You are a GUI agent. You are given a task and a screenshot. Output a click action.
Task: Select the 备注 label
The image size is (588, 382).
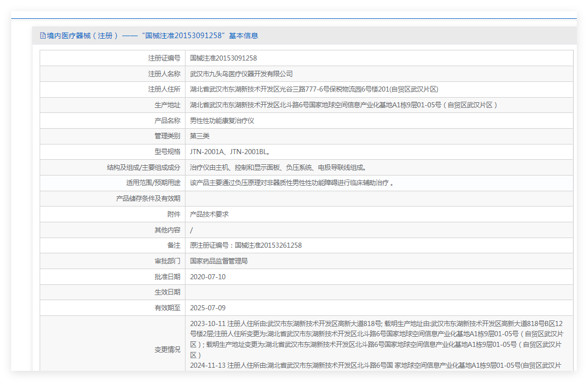pos(174,245)
